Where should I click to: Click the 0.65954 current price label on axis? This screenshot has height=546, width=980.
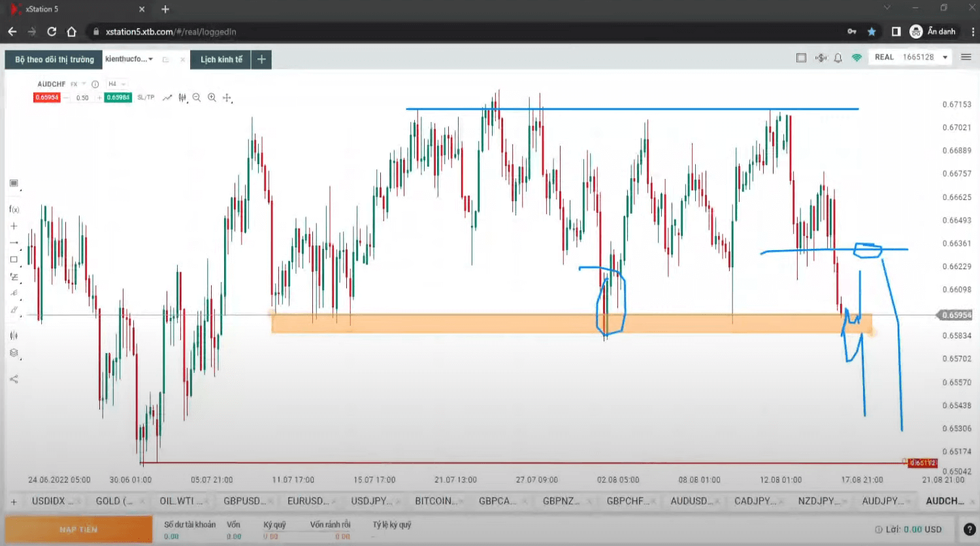tap(956, 315)
